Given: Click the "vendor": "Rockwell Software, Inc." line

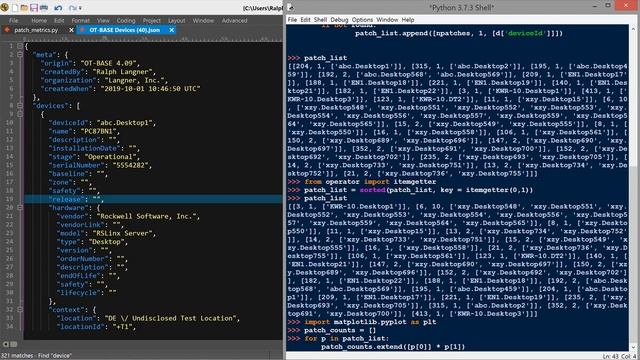Looking at the screenshot, I should pyautogui.click(x=128, y=216).
